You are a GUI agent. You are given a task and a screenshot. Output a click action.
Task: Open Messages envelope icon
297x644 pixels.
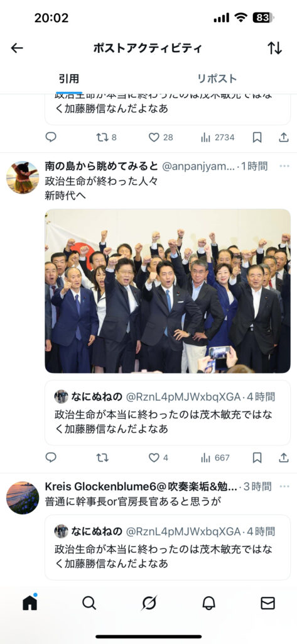coord(268,603)
